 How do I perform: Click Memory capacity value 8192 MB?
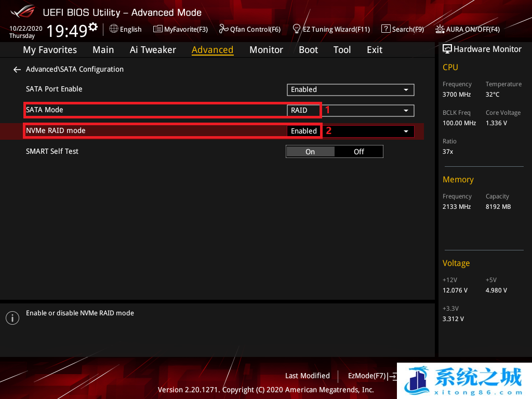click(x=498, y=207)
